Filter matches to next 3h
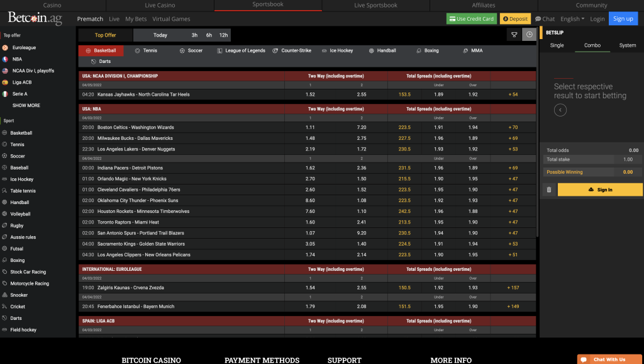This screenshot has height=364, width=644. click(x=194, y=35)
